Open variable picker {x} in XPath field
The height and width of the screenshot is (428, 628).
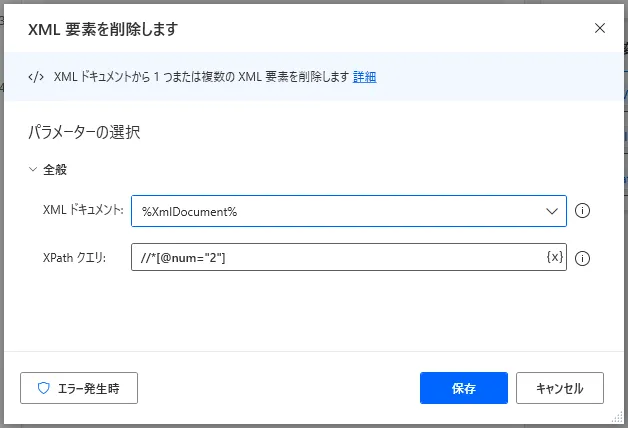555,257
